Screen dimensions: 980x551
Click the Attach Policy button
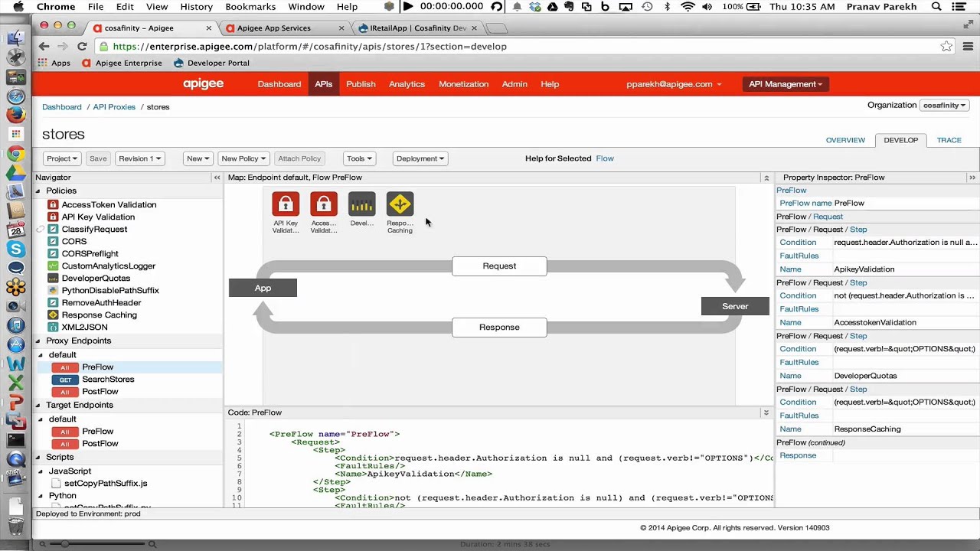tap(299, 158)
